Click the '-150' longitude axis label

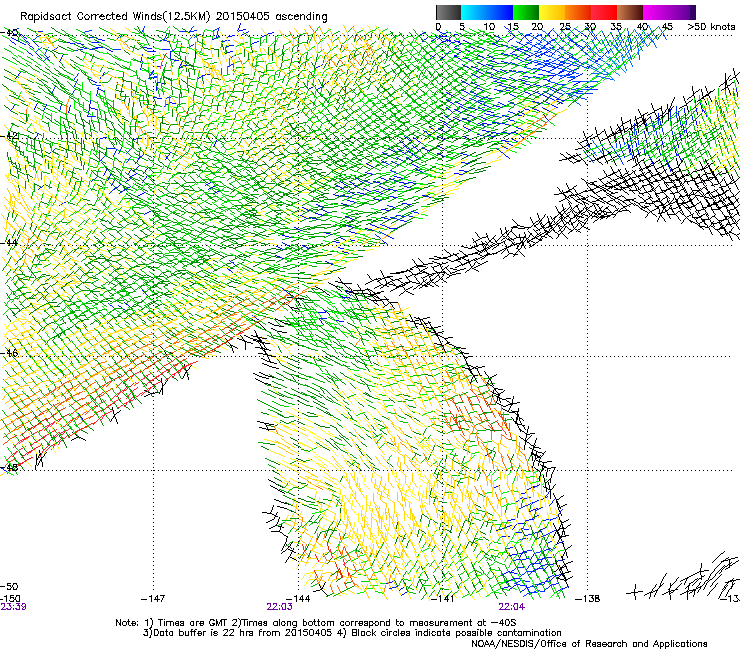pos(10,599)
